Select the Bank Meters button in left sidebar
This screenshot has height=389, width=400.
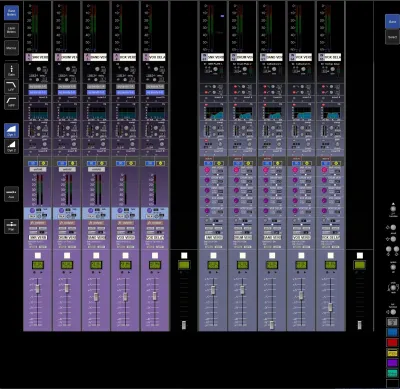11,13
